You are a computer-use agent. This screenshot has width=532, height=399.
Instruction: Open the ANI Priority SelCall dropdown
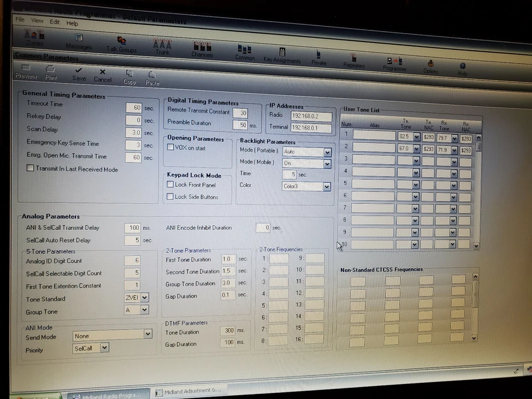(105, 347)
